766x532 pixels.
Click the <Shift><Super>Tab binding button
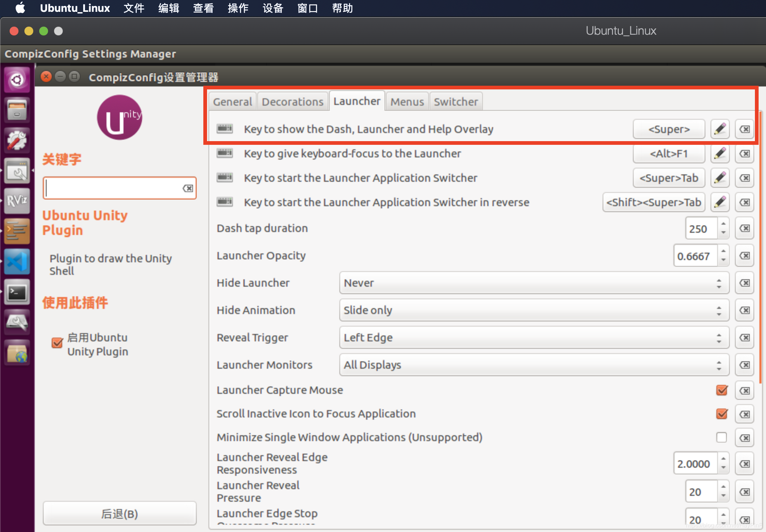click(x=654, y=202)
